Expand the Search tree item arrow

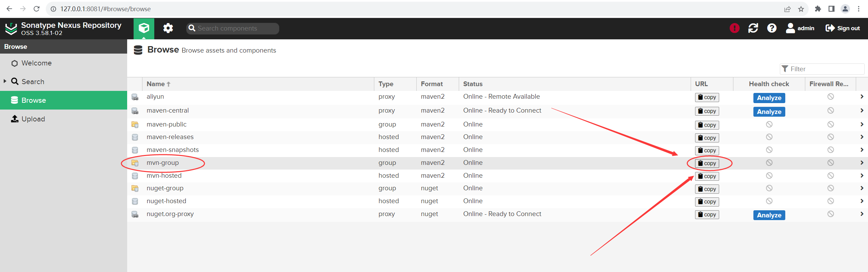5,81
